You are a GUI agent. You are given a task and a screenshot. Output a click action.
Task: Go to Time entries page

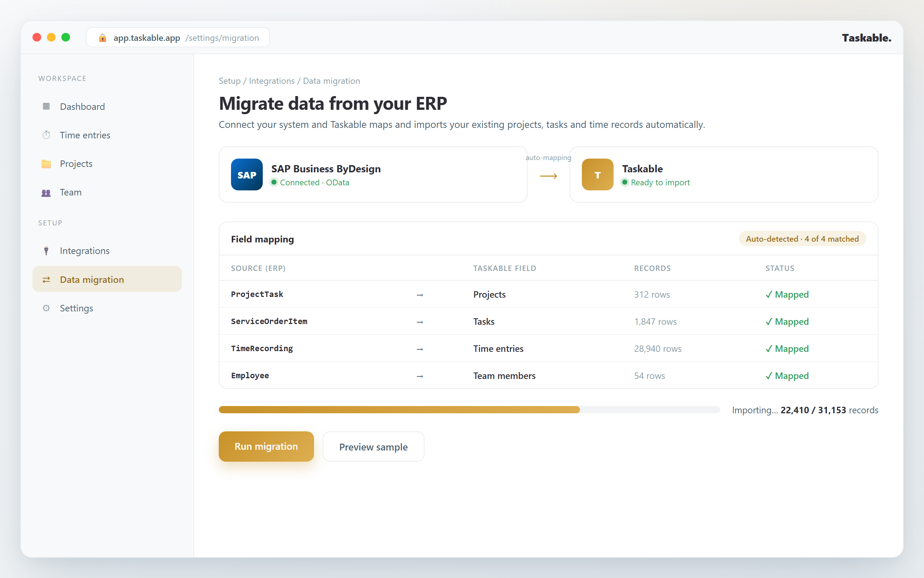tap(107, 135)
